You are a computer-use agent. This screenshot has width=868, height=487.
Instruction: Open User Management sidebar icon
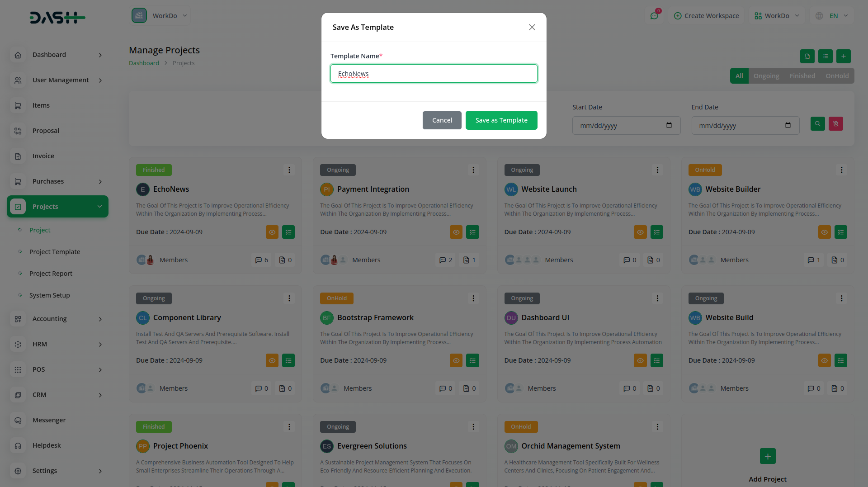coord(18,80)
